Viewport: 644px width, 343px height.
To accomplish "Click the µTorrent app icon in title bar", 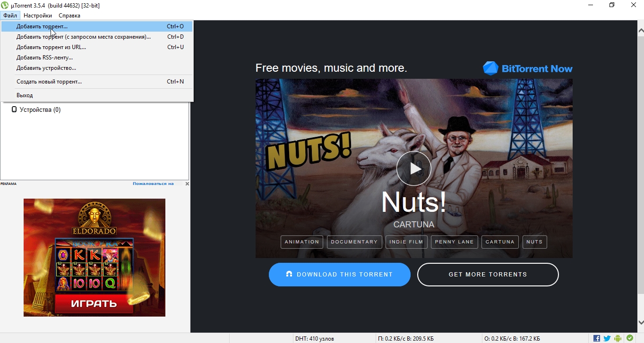I will pos(5,5).
